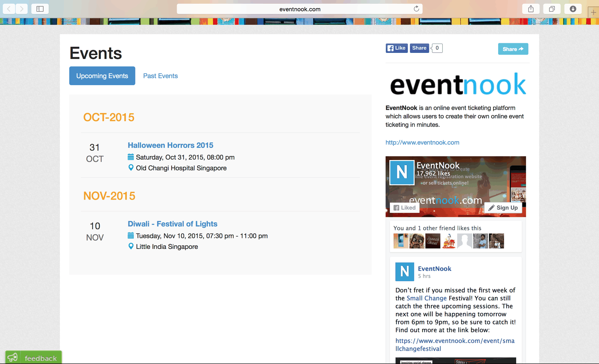Click the NOV-2015 month heading

coord(109,196)
